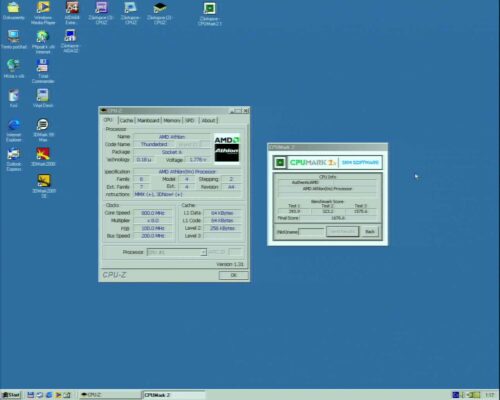Open the 3DMark2001 SE desktop icon
Image resolution: width=500 pixels, height=400 pixels.
(44, 186)
